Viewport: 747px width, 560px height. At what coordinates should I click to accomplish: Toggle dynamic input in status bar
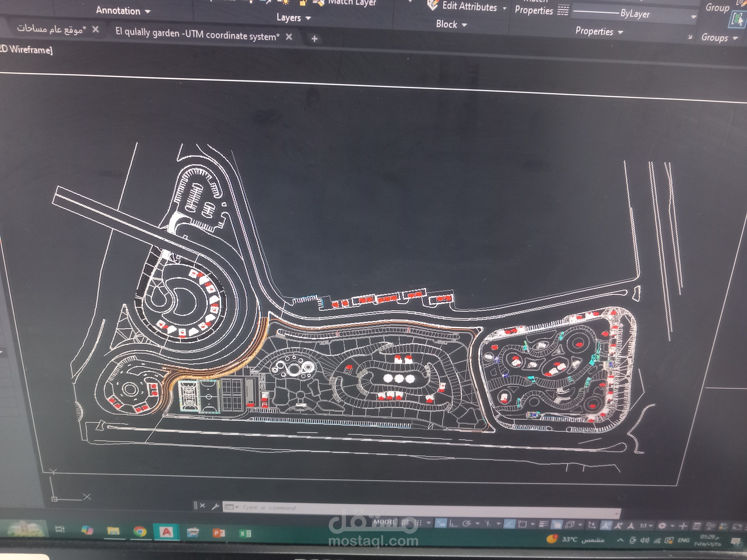click(x=440, y=523)
